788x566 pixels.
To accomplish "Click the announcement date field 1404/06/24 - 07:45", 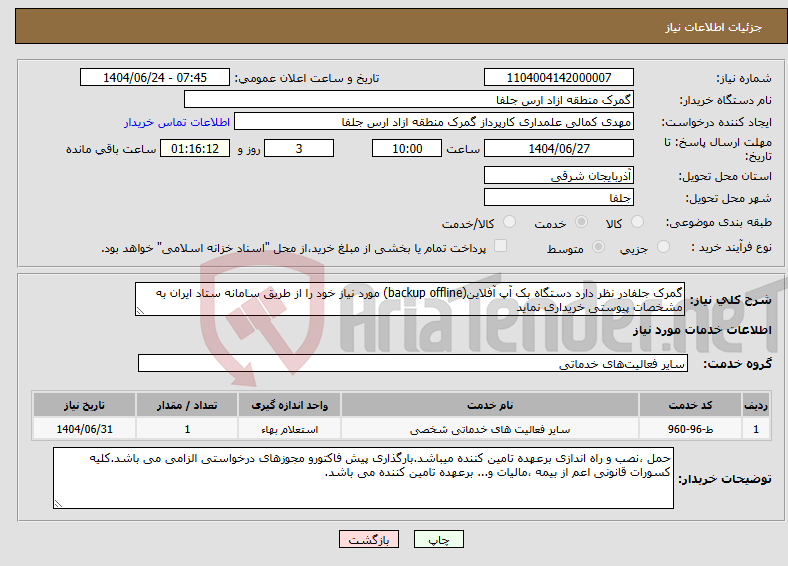I will click(x=155, y=77).
